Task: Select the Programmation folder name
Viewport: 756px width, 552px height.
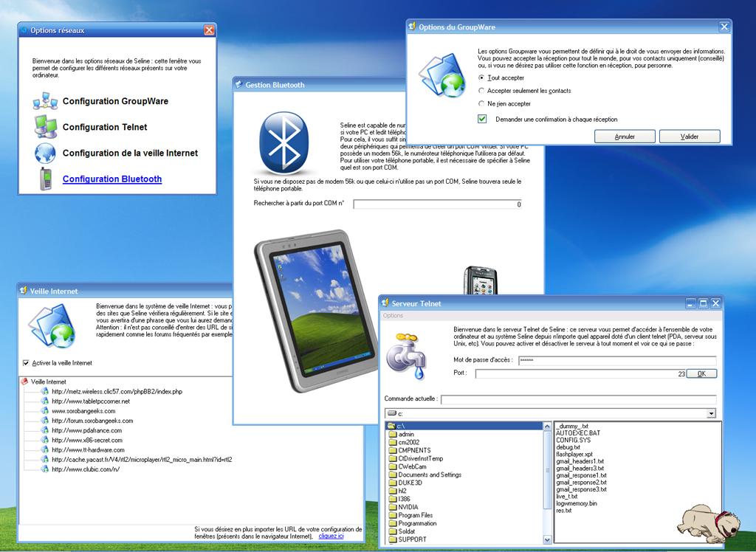Action: pos(418,523)
